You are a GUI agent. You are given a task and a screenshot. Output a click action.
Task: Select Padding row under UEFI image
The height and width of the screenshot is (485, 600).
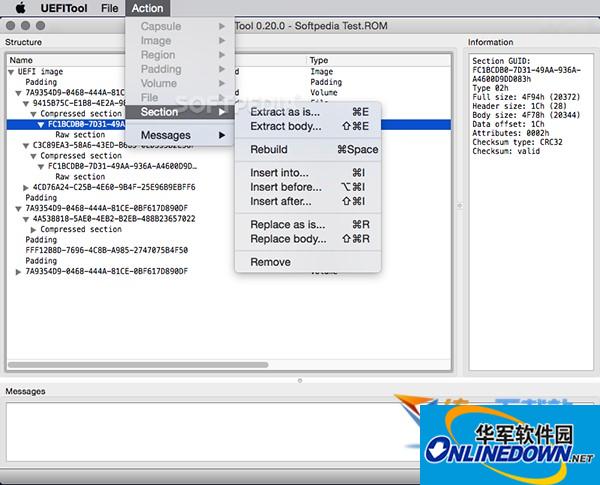pos(41,82)
